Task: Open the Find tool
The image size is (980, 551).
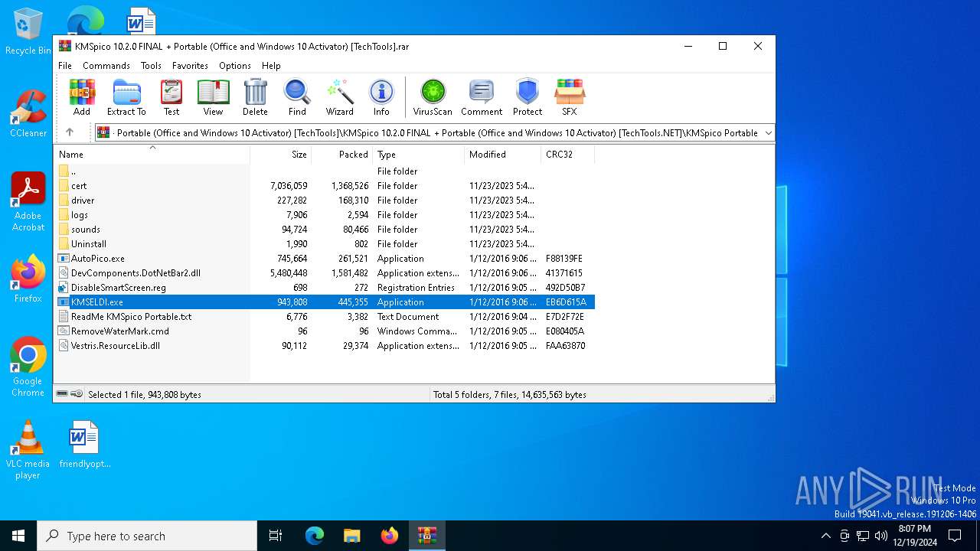Action: [x=297, y=97]
